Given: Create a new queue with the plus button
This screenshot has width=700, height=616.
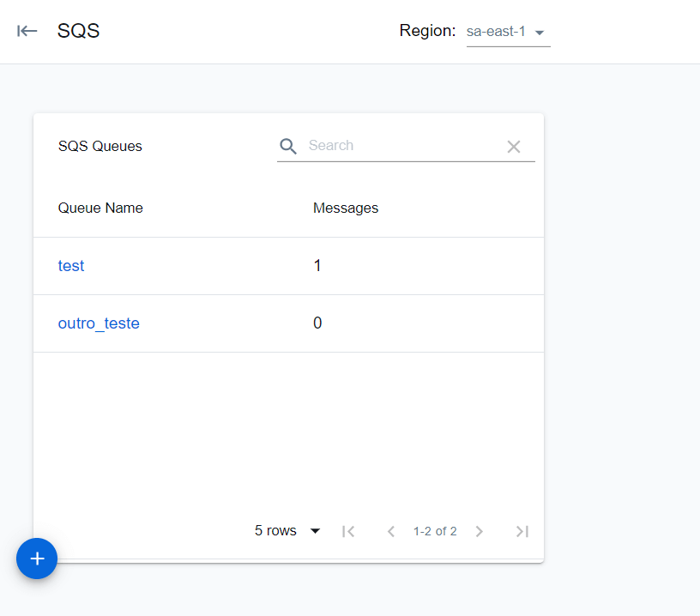Looking at the screenshot, I should (x=36, y=559).
